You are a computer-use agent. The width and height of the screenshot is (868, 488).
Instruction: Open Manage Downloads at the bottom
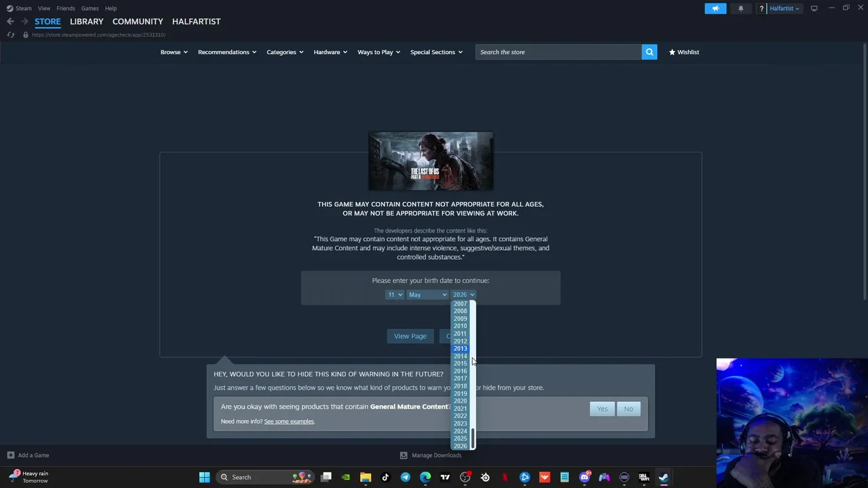(431, 455)
